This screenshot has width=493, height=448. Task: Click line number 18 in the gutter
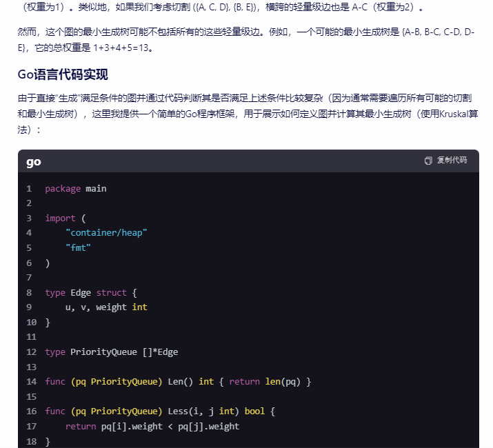coord(31,441)
